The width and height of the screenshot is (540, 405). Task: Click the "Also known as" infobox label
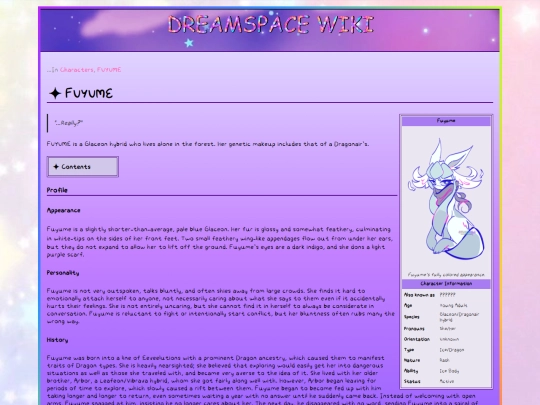coord(419,295)
